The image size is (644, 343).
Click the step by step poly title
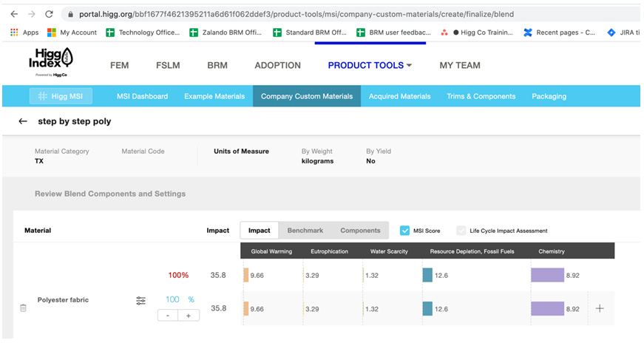(75, 121)
